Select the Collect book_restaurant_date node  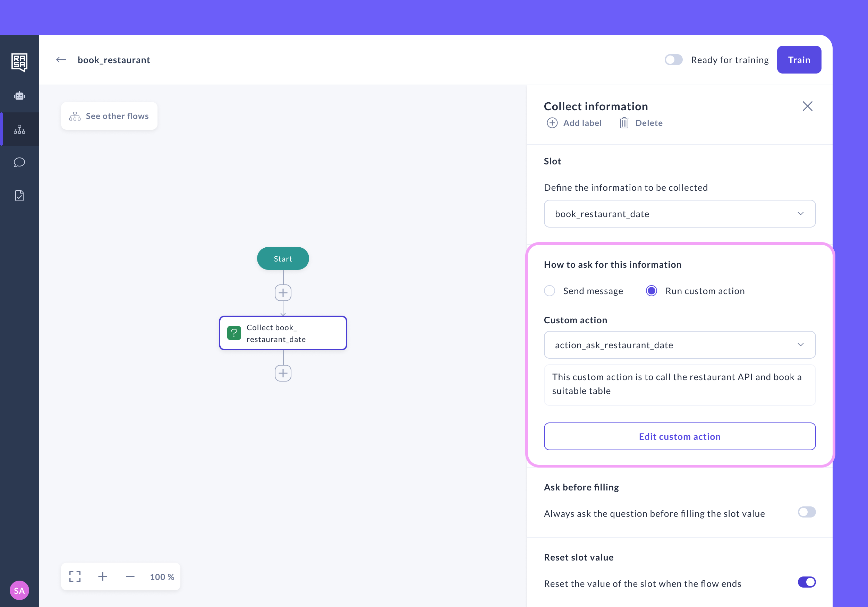(x=283, y=333)
